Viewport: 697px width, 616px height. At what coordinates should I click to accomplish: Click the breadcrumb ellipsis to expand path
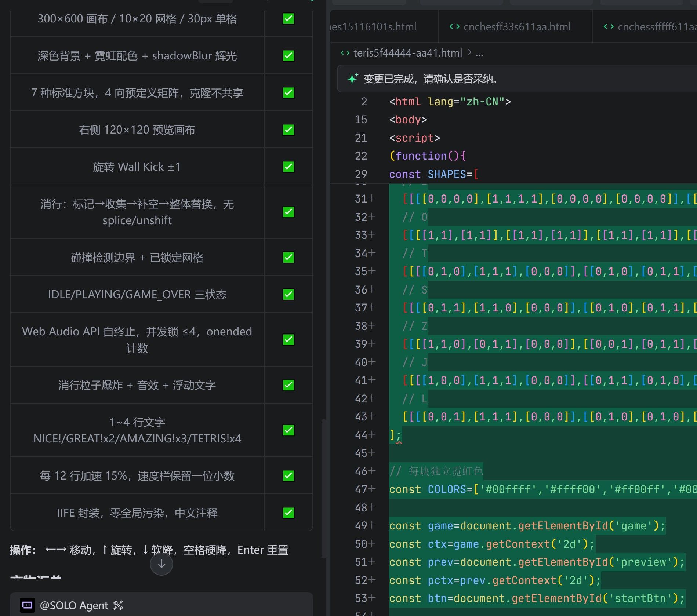pos(479,54)
